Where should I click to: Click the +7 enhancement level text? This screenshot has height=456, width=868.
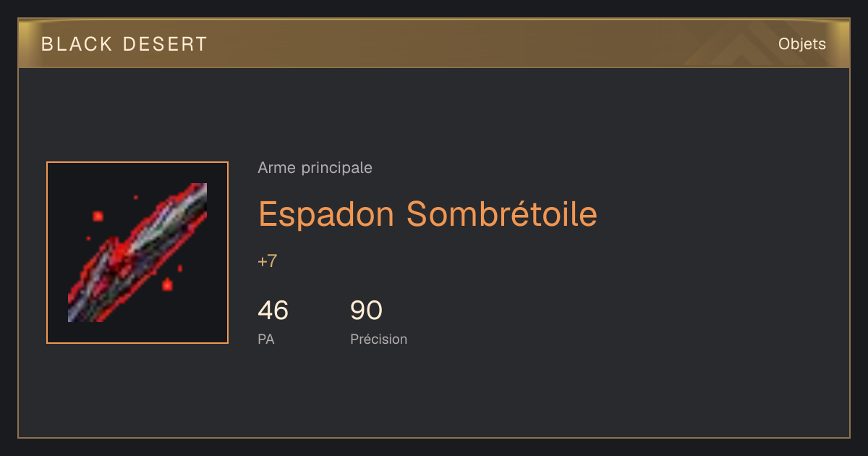(268, 261)
